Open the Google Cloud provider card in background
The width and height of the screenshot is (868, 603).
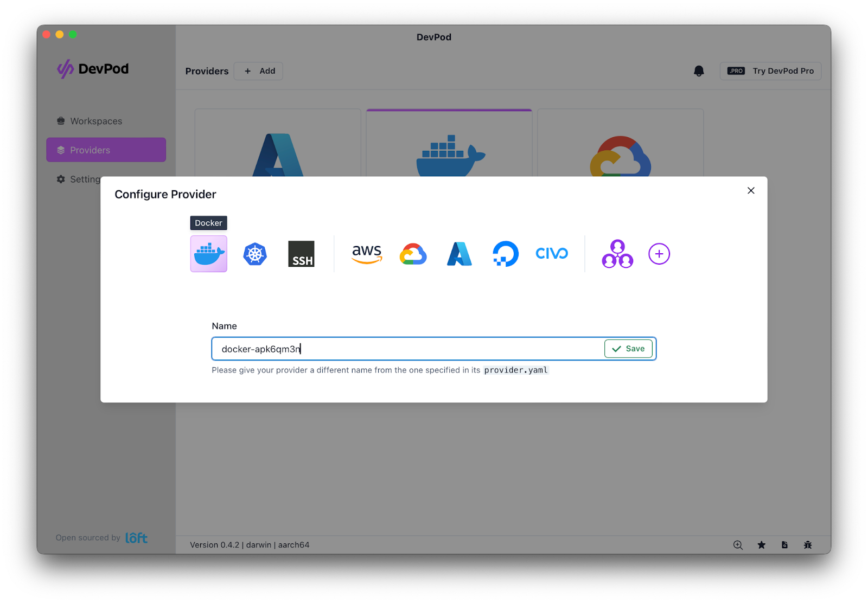(621, 143)
